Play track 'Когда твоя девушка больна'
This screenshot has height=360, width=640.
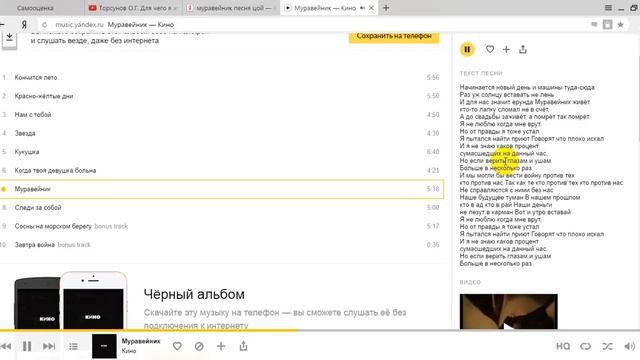point(56,170)
